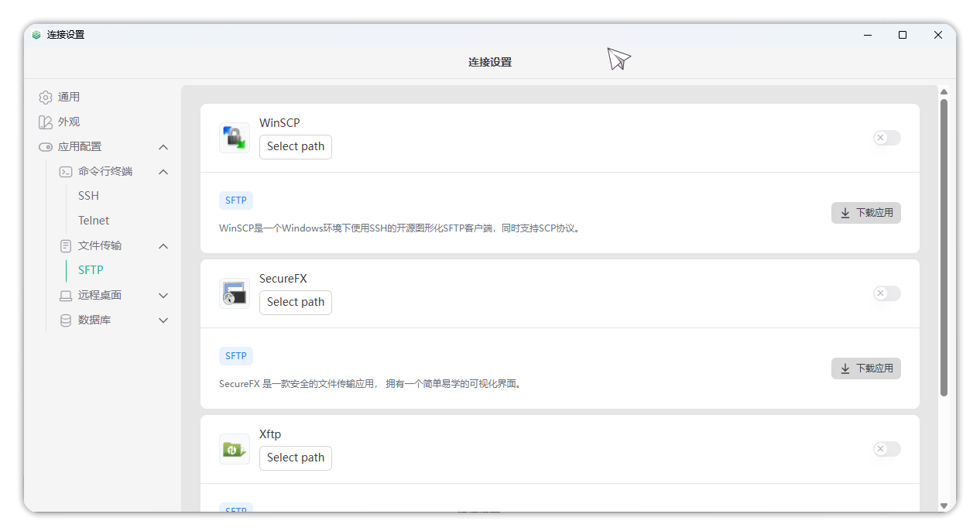Click Select path button for WinSCP
Viewport: 980px width, 528px height.
(x=296, y=147)
